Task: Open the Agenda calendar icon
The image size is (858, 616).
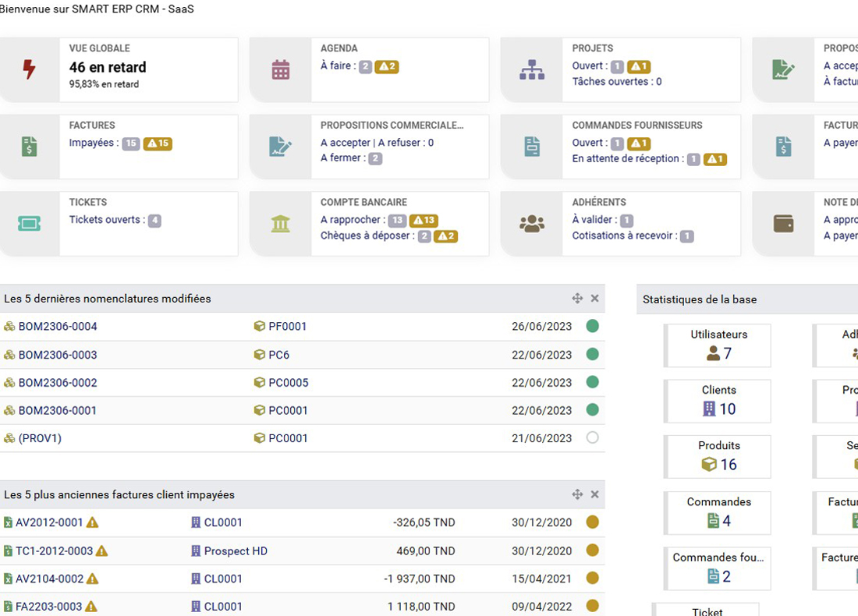Action: (x=281, y=70)
